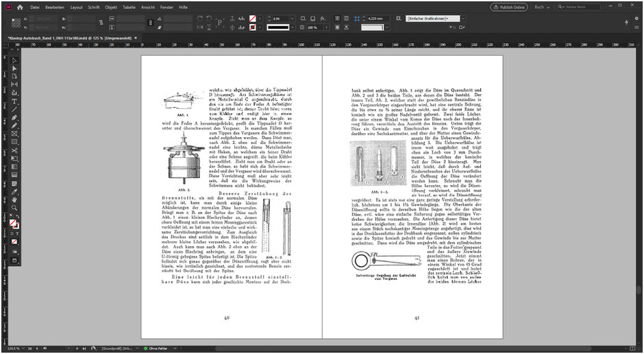Open the Buch workspace dropdown

coord(542,8)
